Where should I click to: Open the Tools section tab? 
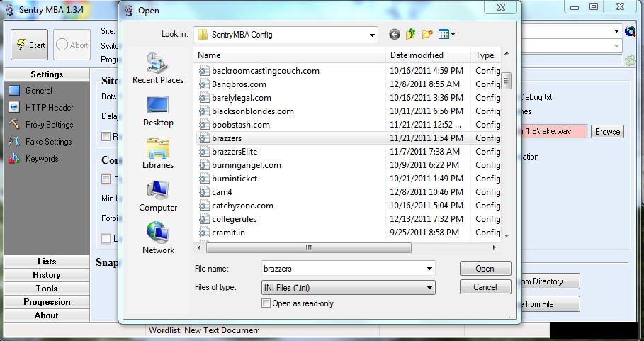pos(47,289)
